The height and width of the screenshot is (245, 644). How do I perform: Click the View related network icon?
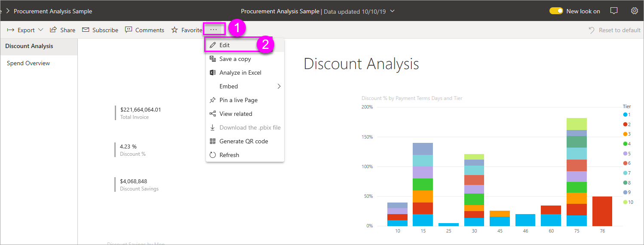tap(213, 114)
